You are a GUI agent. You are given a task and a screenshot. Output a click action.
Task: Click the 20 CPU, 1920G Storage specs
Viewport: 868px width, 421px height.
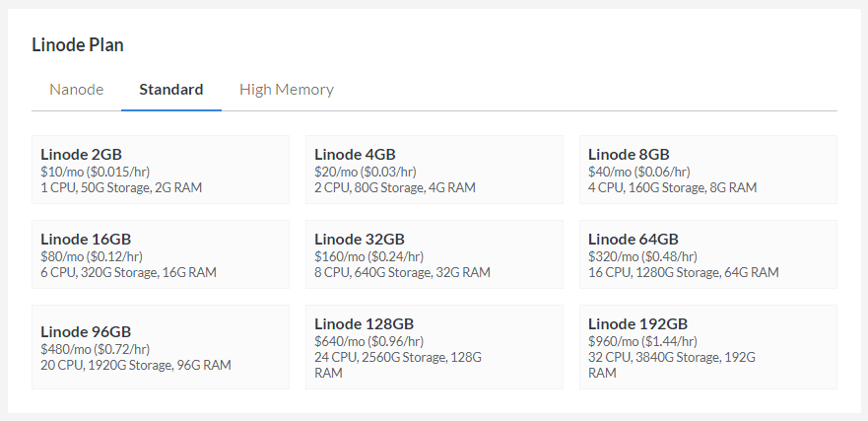(x=136, y=365)
